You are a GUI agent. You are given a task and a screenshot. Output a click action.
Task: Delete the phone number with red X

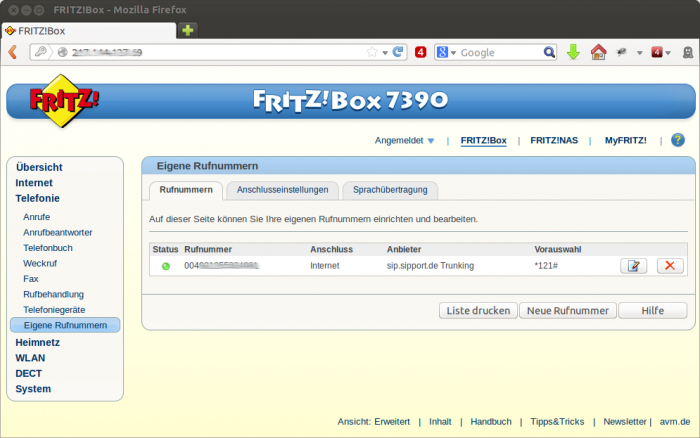(670, 266)
